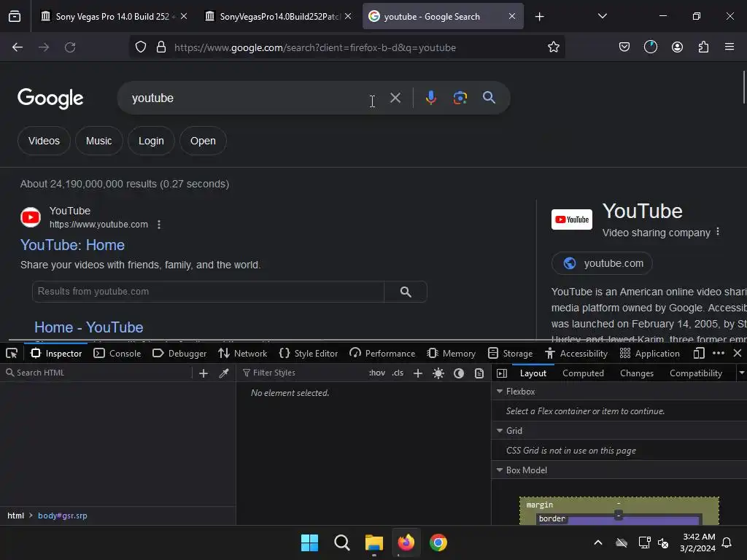
Task: Select the Login suggestion chip
Action: tap(151, 141)
